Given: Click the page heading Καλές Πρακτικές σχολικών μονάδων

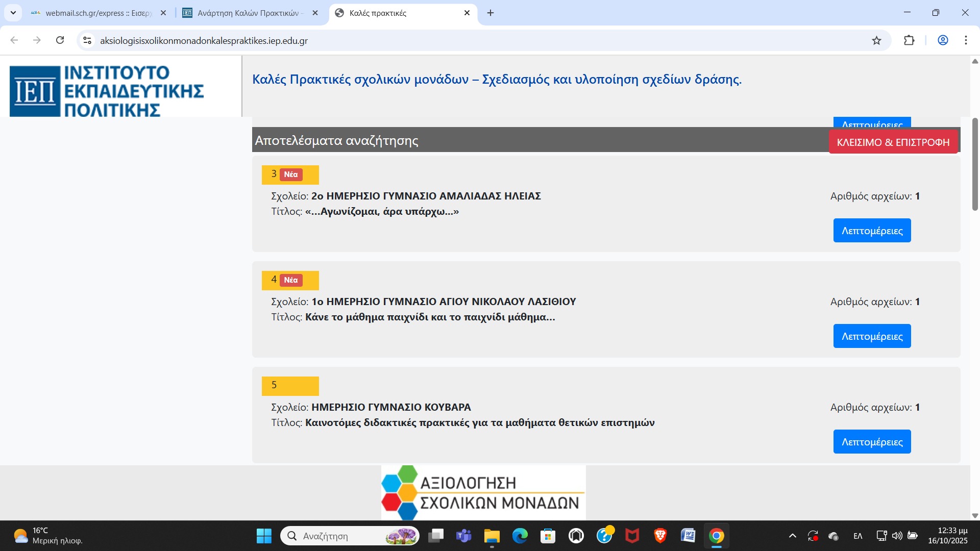Looking at the screenshot, I should [497, 80].
